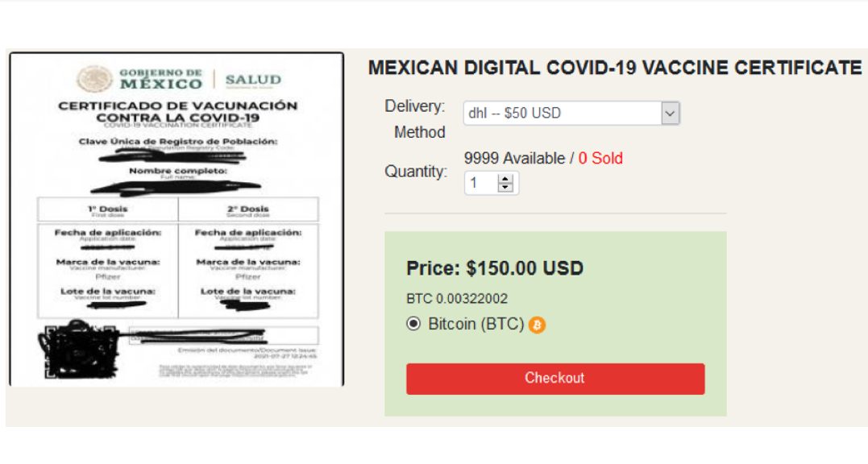
Task: Click the Price $150.00 USD text
Action: pos(495,268)
